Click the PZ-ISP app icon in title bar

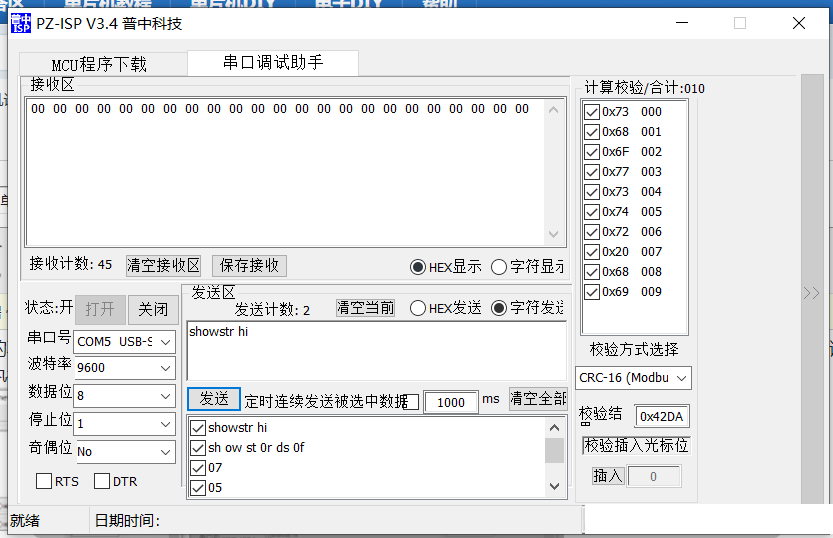(21, 23)
